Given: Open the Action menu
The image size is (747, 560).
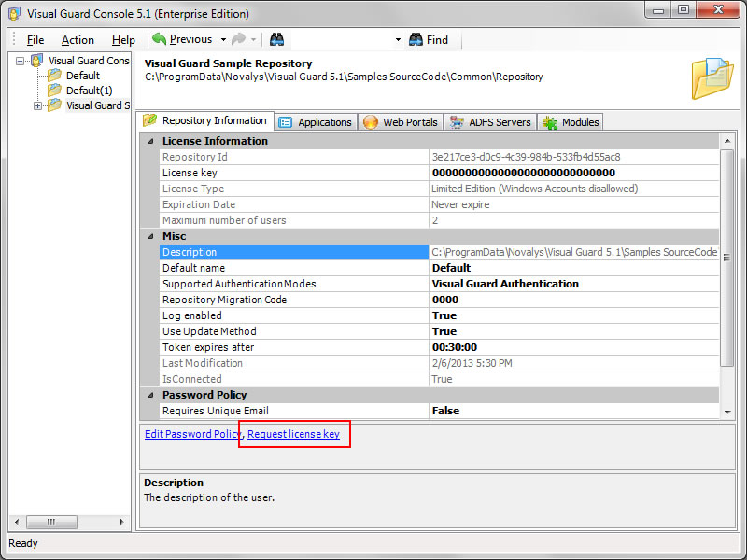Looking at the screenshot, I should pos(78,39).
